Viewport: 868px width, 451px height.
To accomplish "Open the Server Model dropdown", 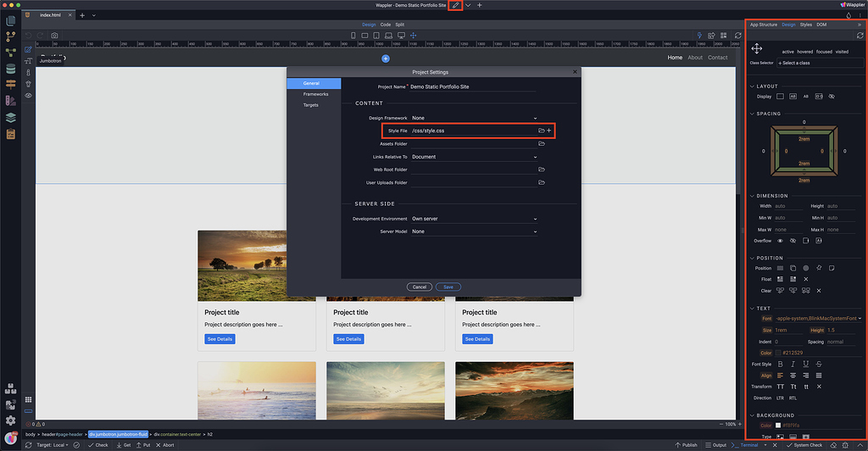I will (x=474, y=231).
